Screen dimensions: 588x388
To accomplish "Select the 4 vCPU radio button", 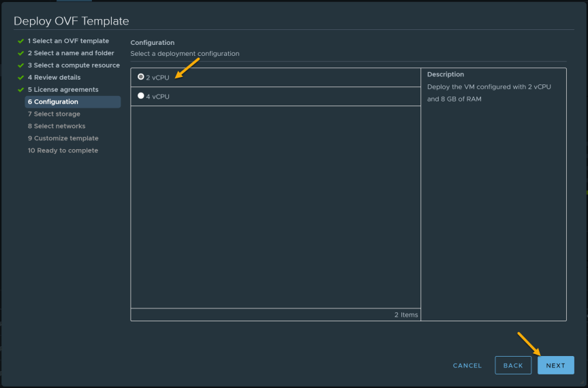I will 140,95.
